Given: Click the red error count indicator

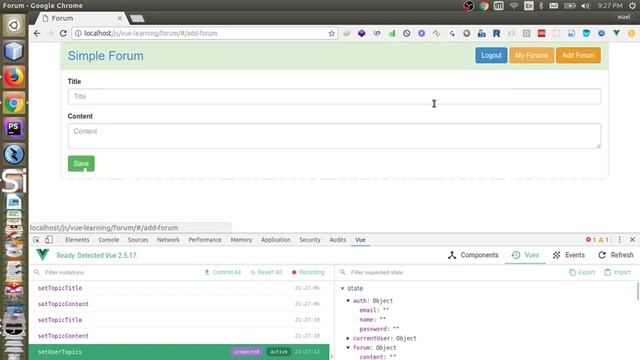Looking at the screenshot, I should click(x=591, y=240).
